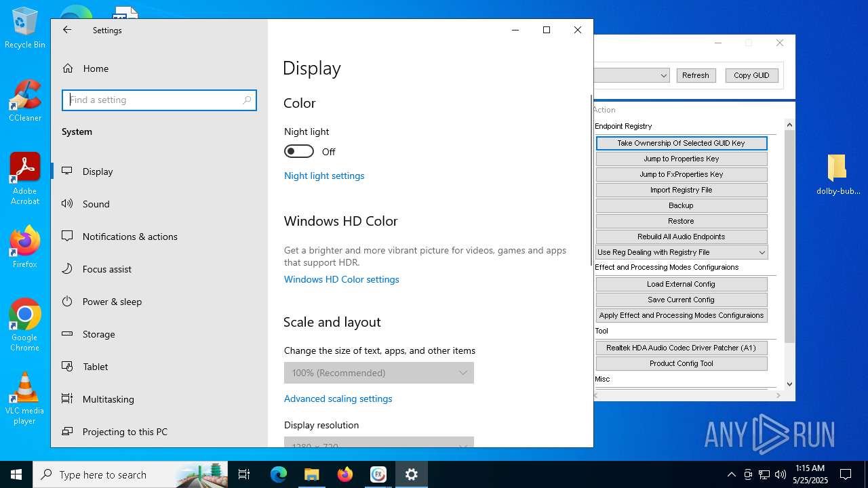The image size is (868, 488).
Task: Select Power & sleep in sidebar
Action: [x=159, y=302]
